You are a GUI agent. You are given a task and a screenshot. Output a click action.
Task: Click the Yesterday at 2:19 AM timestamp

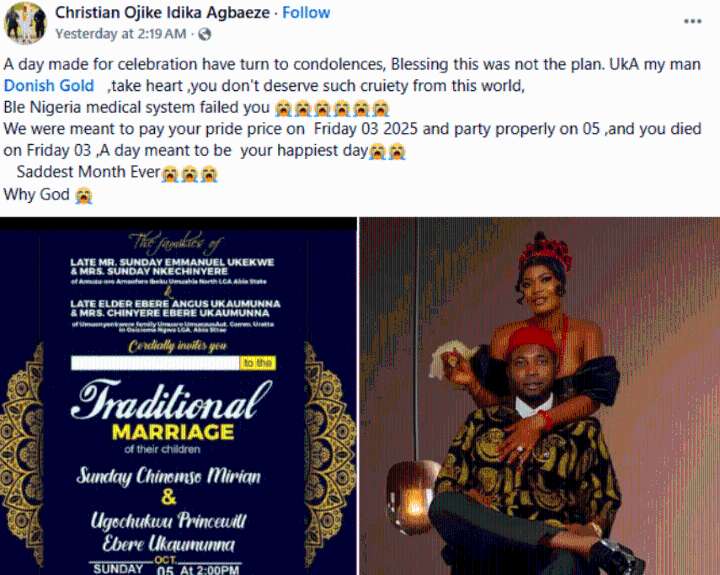point(121,34)
